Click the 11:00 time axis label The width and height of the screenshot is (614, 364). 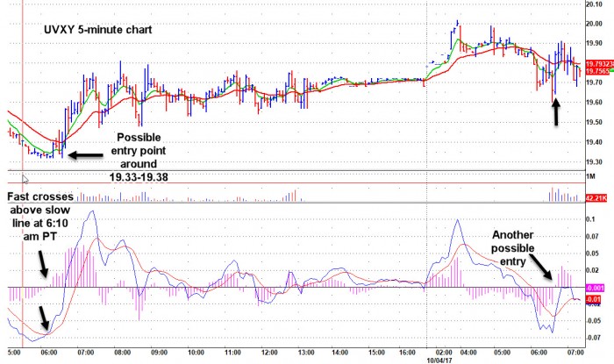[232, 353]
